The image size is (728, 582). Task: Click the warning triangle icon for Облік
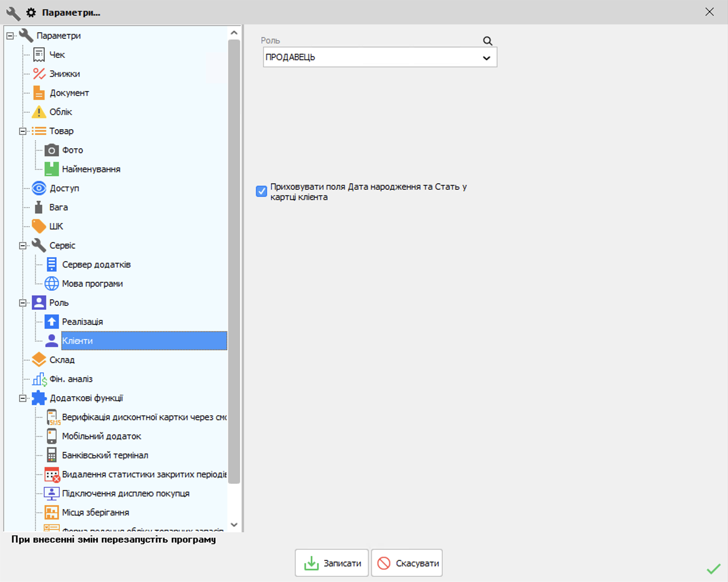39,112
